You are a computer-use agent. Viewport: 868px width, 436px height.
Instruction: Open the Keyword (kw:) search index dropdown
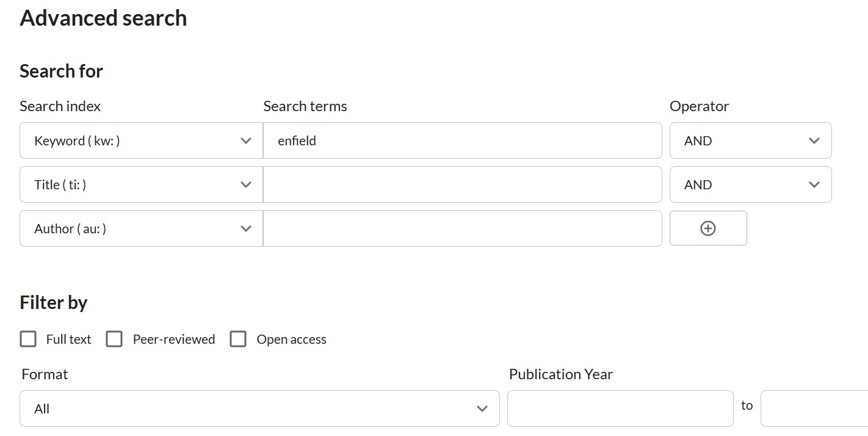[140, 141]
